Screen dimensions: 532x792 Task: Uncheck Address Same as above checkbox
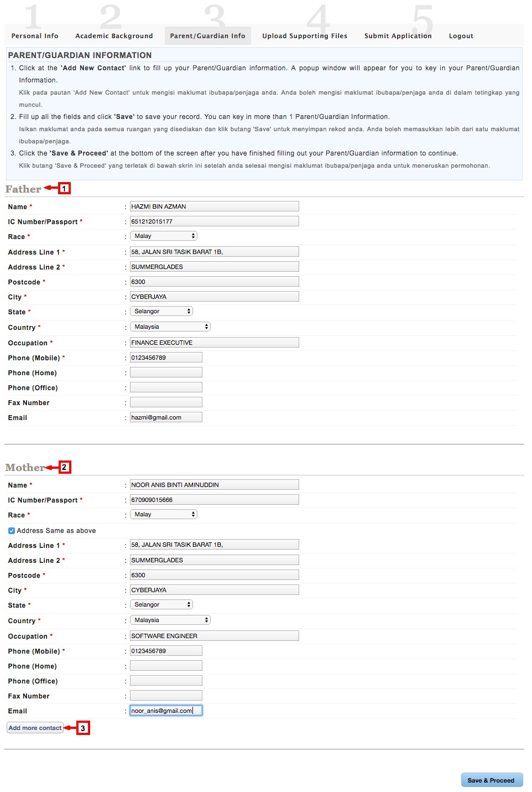point(12,531)
